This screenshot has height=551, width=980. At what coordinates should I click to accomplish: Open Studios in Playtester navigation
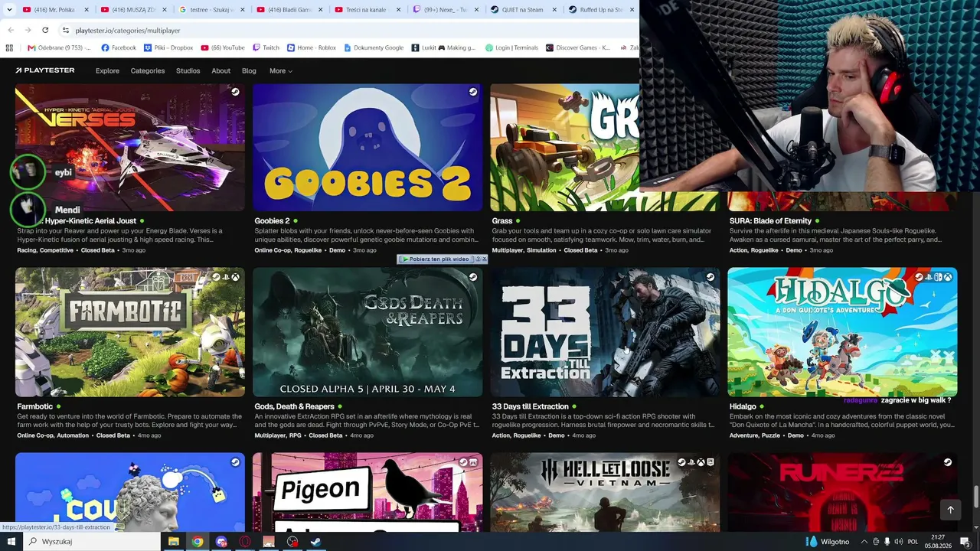point(188,70)
